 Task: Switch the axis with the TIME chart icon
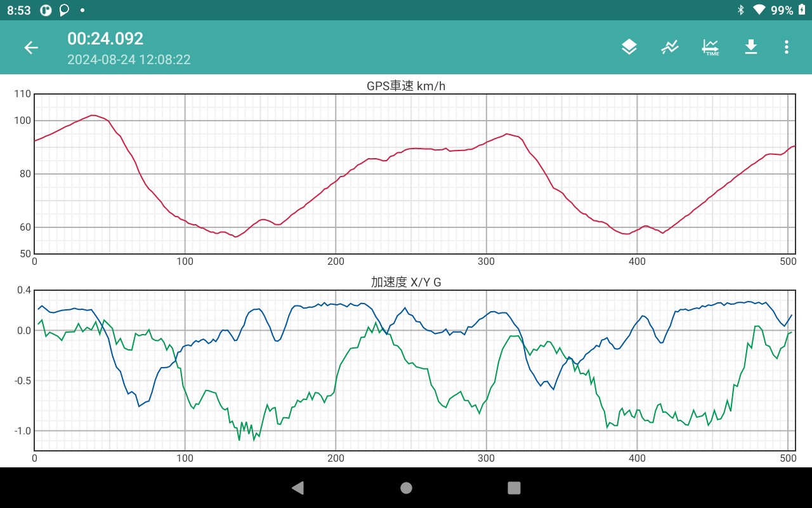[710, 47]
